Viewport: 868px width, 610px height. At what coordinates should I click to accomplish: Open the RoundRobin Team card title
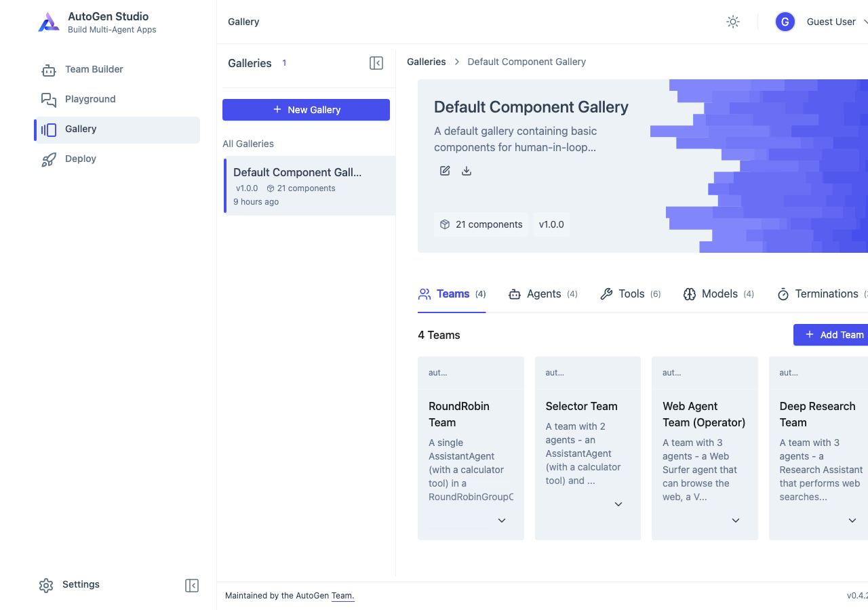[459, 414]
